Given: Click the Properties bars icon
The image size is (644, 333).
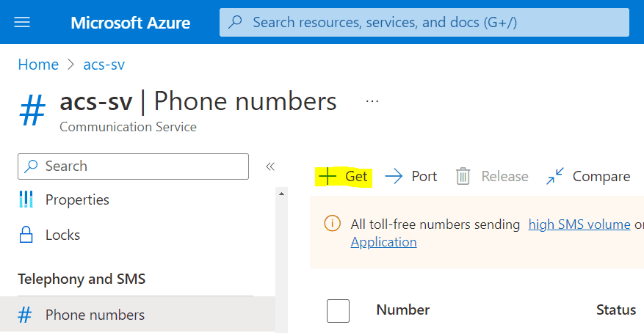Looking at the screenshot, I should coord(26,200).
